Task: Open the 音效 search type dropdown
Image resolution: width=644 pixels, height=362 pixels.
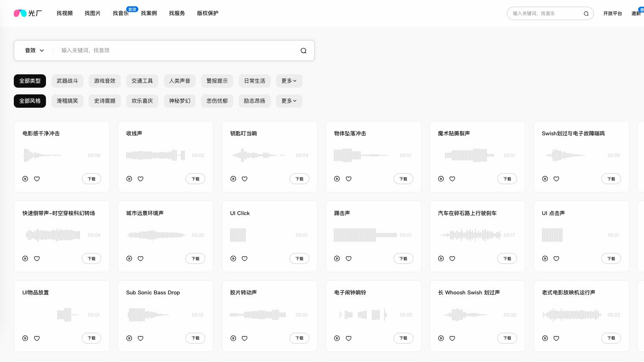Action: point(34,51)
